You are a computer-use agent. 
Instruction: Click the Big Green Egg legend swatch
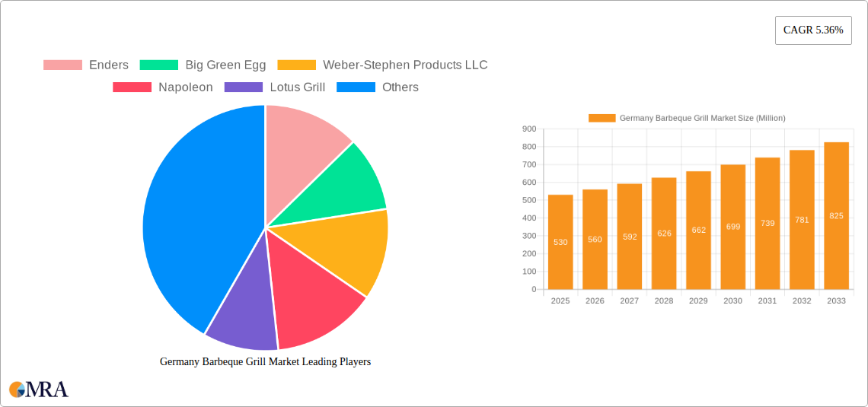(159, 65)
